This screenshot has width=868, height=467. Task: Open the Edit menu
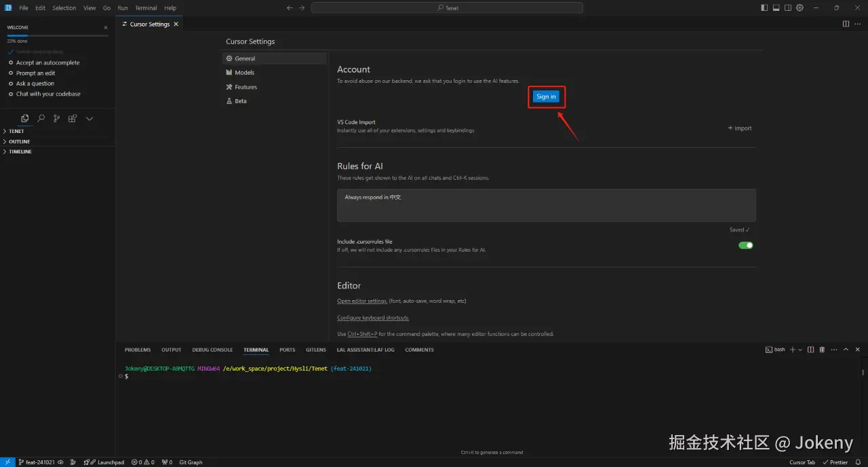coord(40,8)
